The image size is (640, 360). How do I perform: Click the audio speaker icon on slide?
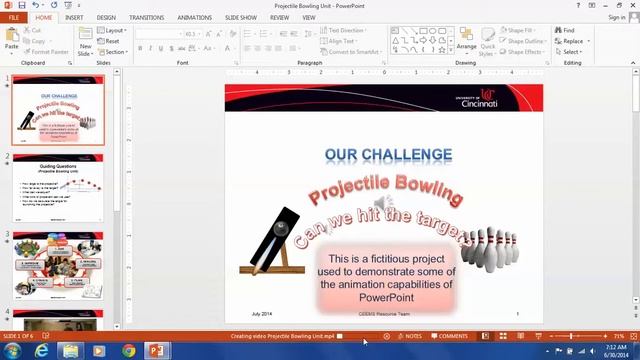[383, 203]
